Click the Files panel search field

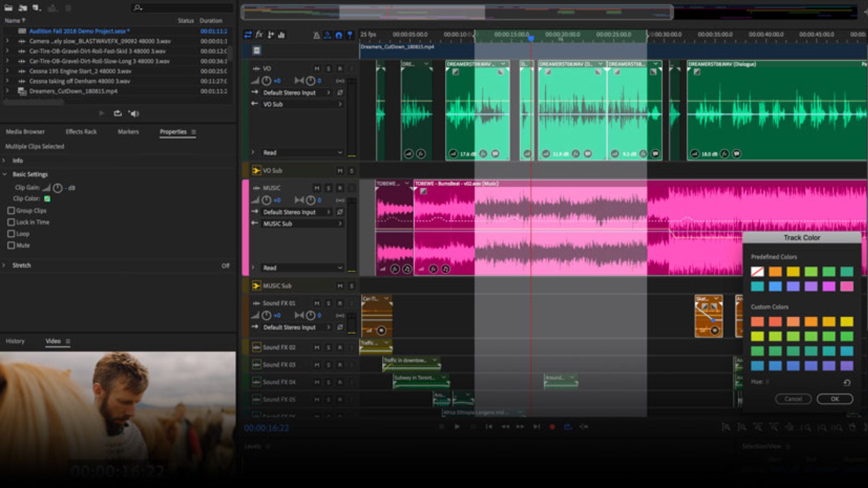(x=182, y=8)
